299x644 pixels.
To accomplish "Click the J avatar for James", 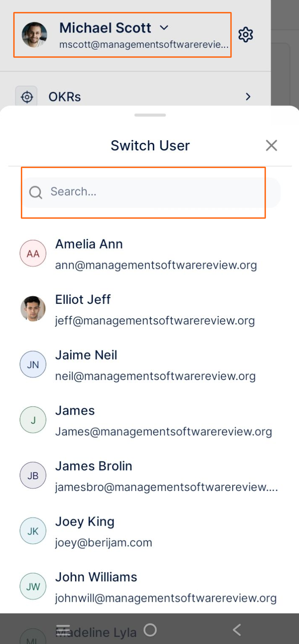I will point(33,420).
